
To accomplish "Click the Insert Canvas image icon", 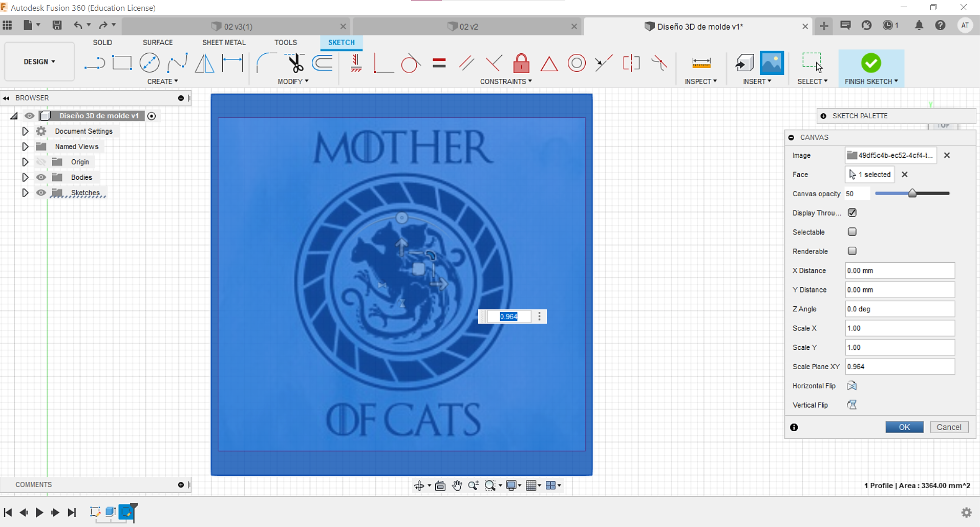I will coord(772,63).
